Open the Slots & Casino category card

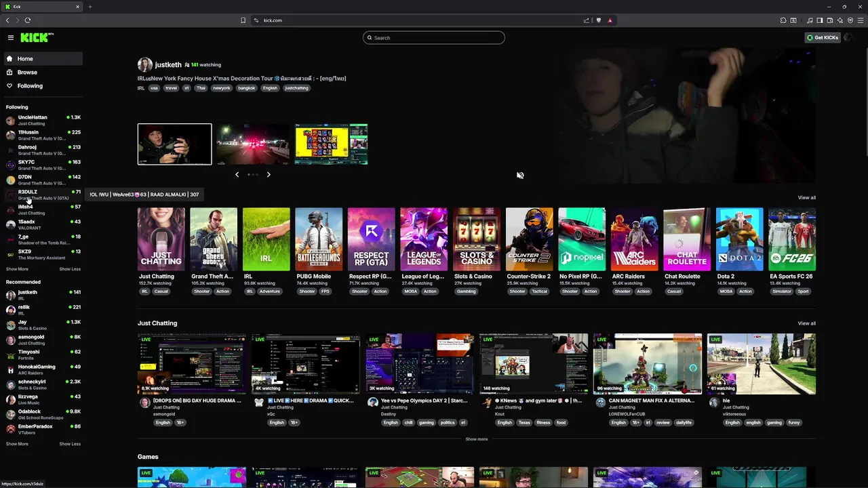tap(477, 239)
